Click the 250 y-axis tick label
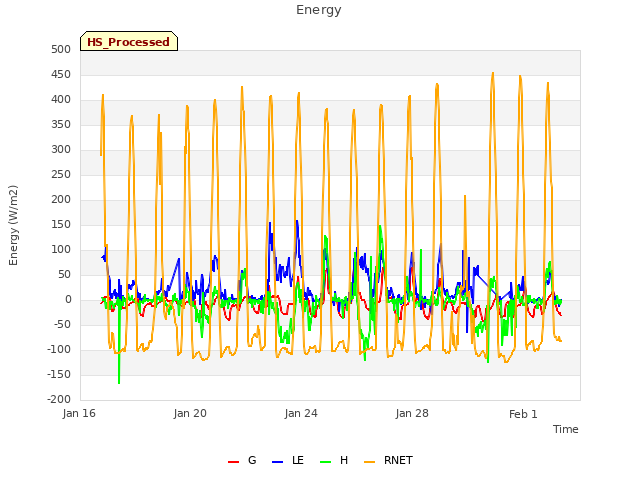640x480 pixels. pyautogui.click(x=61, y=175)
